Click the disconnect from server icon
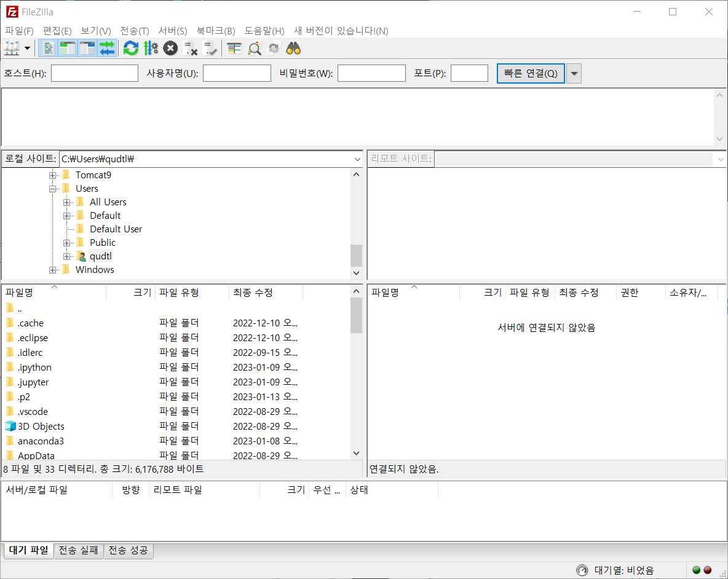The image size is (728, 579). tap(191, 48)
